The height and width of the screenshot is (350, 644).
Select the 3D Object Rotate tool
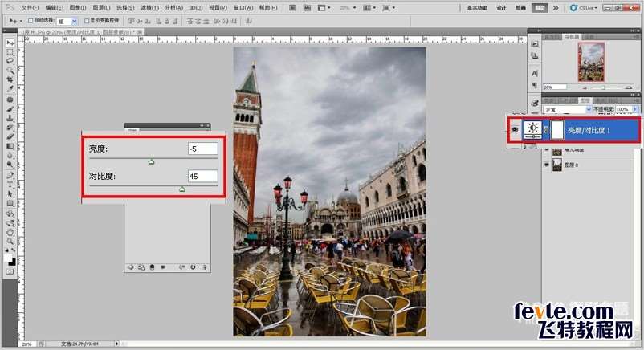click(10, 214)
